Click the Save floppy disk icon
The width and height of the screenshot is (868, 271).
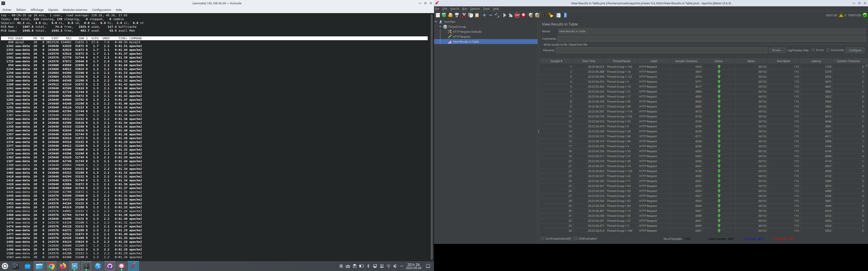[x=457, y=15]
